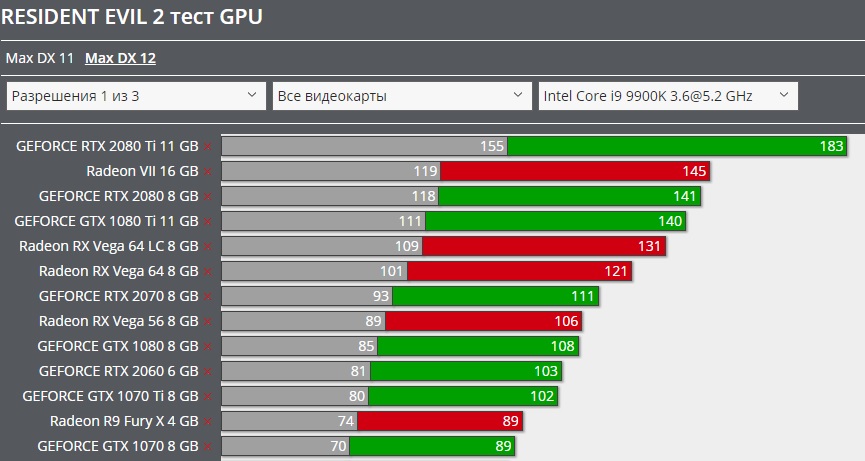Click the green GTX 1070 Ti bar showing 102
Image resolution: width=865 pixels, height=461 pixels.
(463, 396)
